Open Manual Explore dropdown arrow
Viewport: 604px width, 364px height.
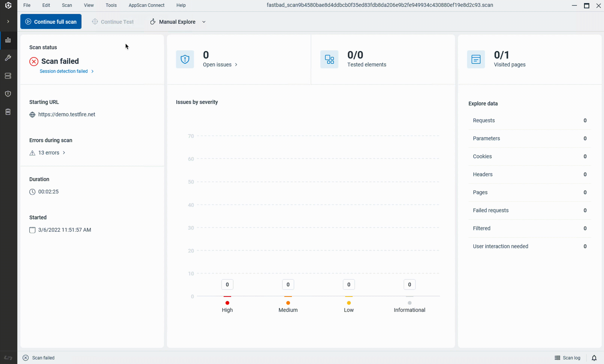pyautogui.click(x=204, y=22)
